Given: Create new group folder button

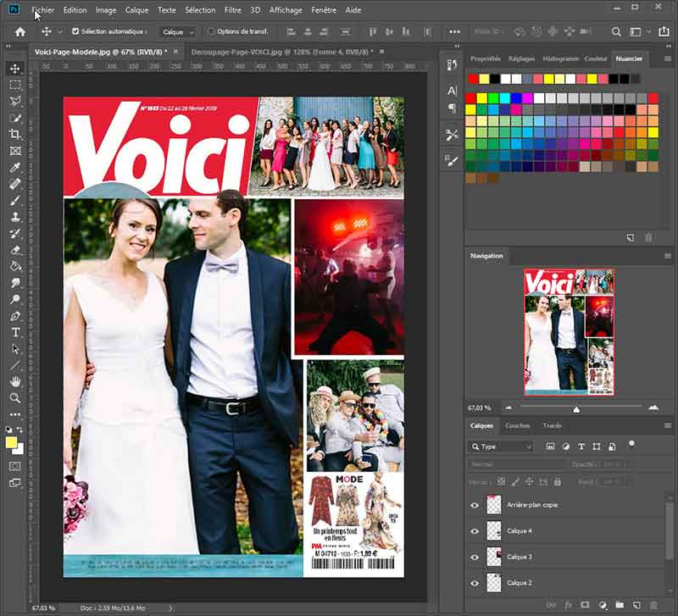Looking at the screenshot, I should pos(620,605).
